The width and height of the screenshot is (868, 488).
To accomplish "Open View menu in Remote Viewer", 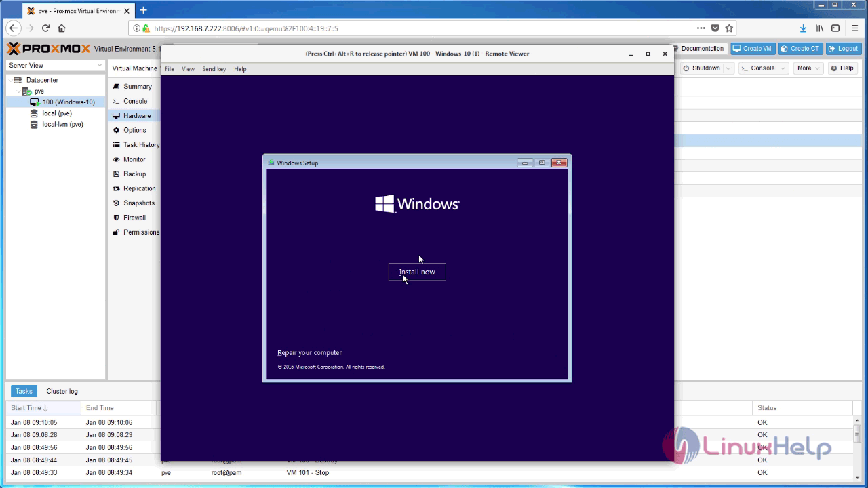I will coord(188,69).
